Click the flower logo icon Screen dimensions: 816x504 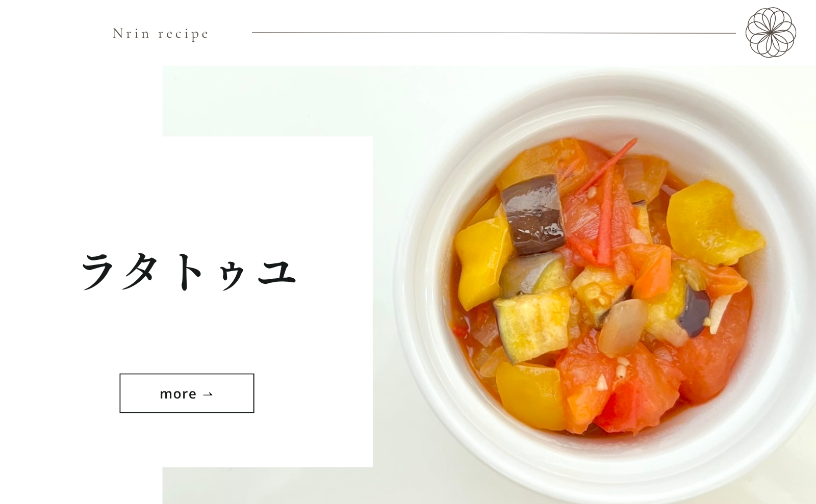point(771,32)
